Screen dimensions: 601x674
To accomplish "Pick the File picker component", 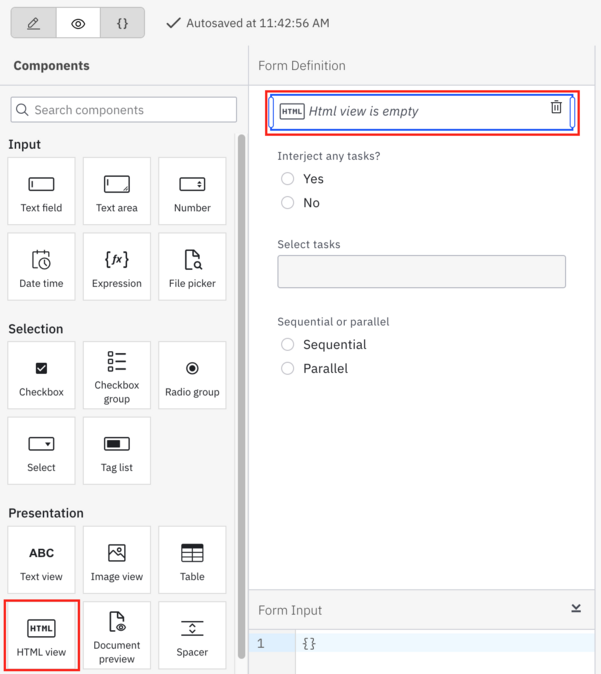I will 192,267.
